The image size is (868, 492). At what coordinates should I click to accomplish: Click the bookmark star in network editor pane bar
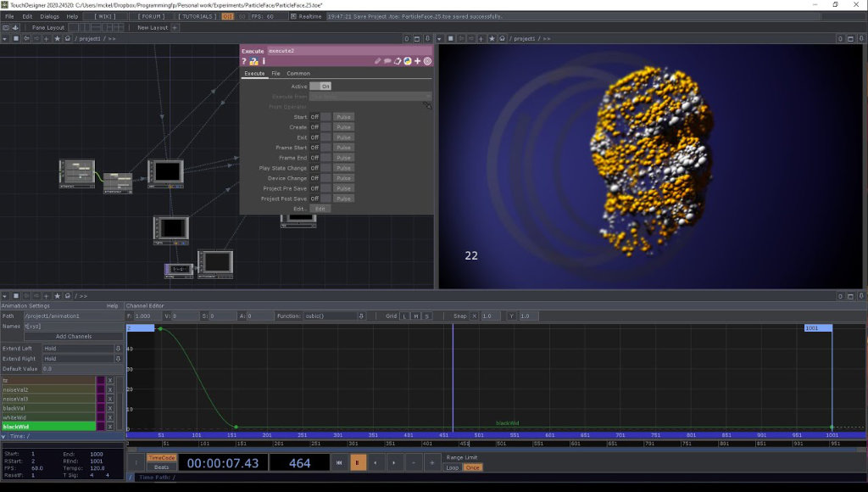point(57,39)
